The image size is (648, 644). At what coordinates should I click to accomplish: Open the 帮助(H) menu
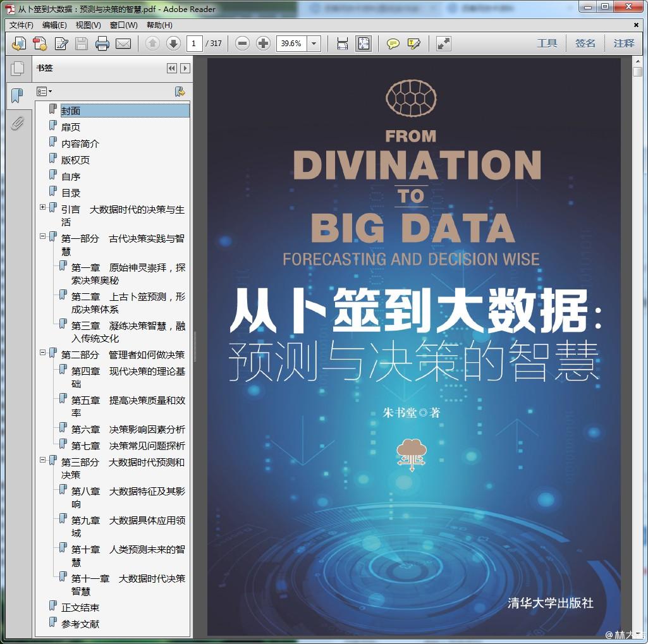159,25
